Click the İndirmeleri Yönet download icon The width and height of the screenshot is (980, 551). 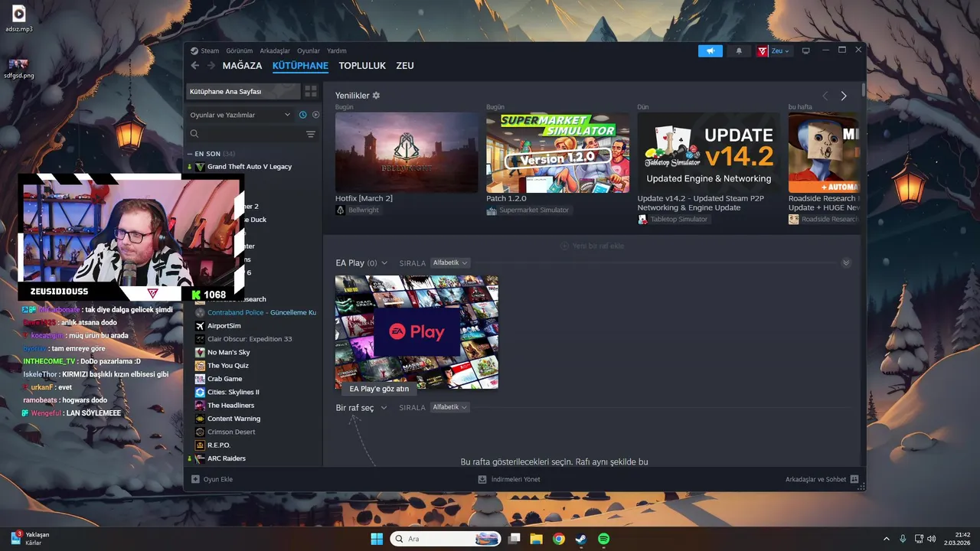coord(482,479)
